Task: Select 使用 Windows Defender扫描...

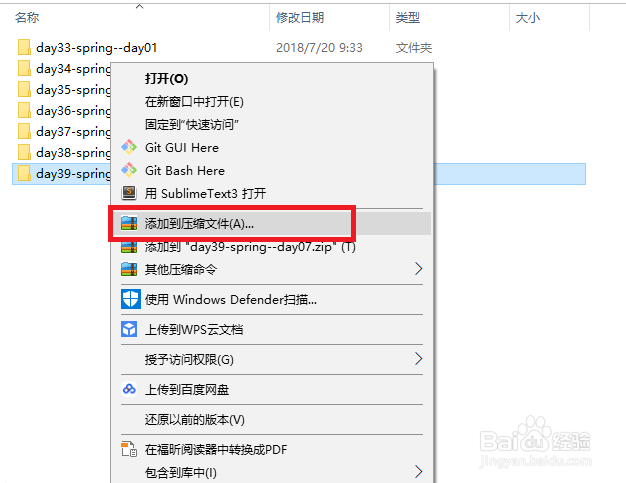Action: pos(231,299)
